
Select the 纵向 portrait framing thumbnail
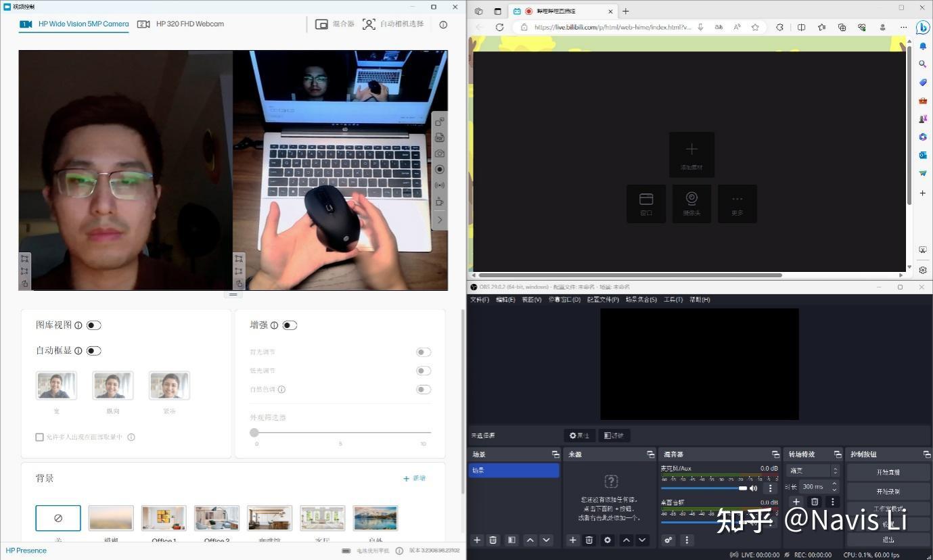[x=113, y=386]
